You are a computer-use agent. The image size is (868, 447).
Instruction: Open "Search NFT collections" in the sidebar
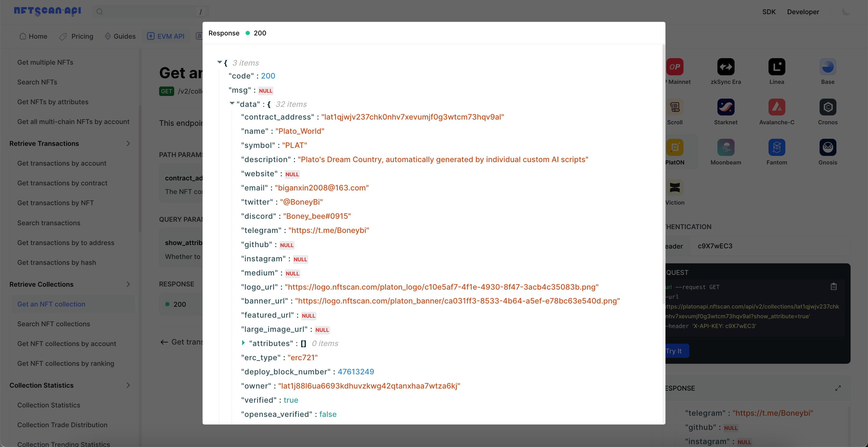click(x=53, y=324)
